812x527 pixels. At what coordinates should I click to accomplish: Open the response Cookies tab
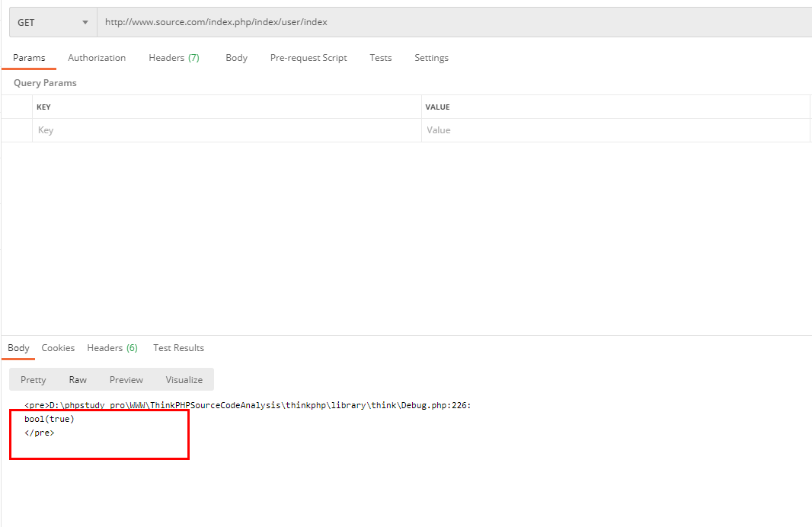(58, 348)
